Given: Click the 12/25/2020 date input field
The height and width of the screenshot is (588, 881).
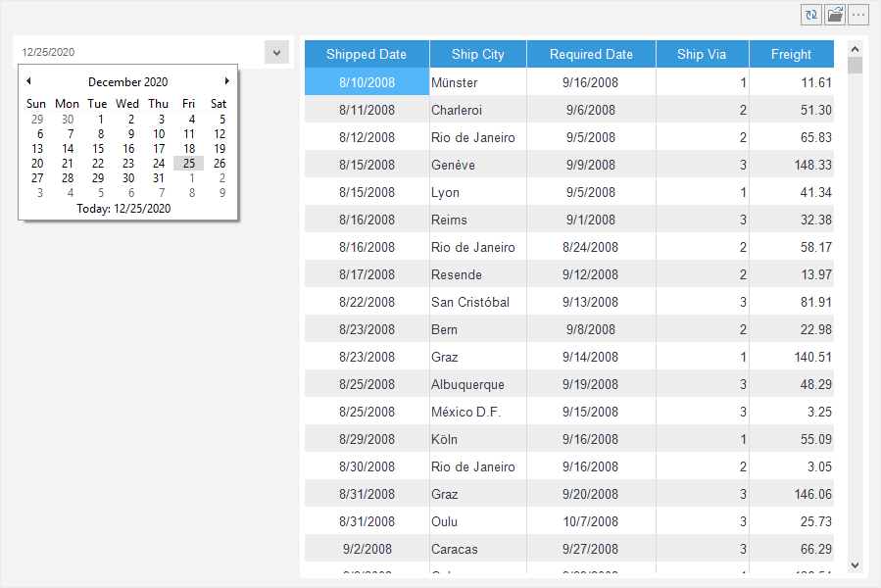Looking at the screenshot, I should (137, 53).
